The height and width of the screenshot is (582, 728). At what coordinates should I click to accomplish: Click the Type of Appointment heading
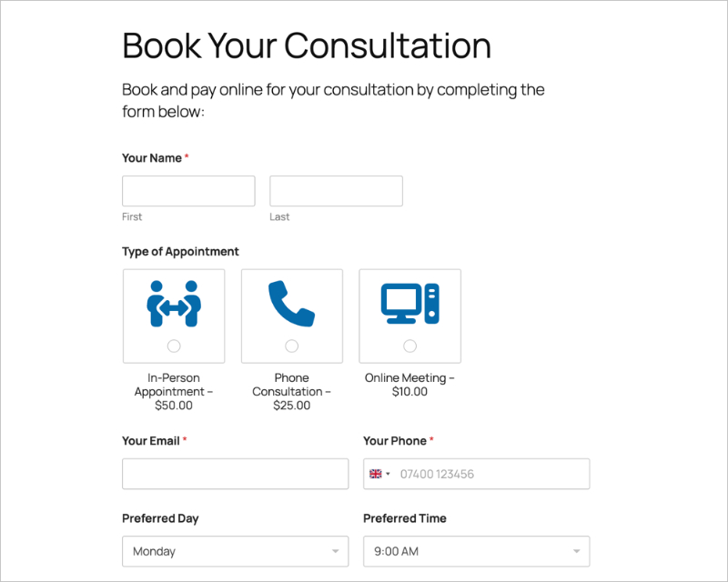coord(180,251)
